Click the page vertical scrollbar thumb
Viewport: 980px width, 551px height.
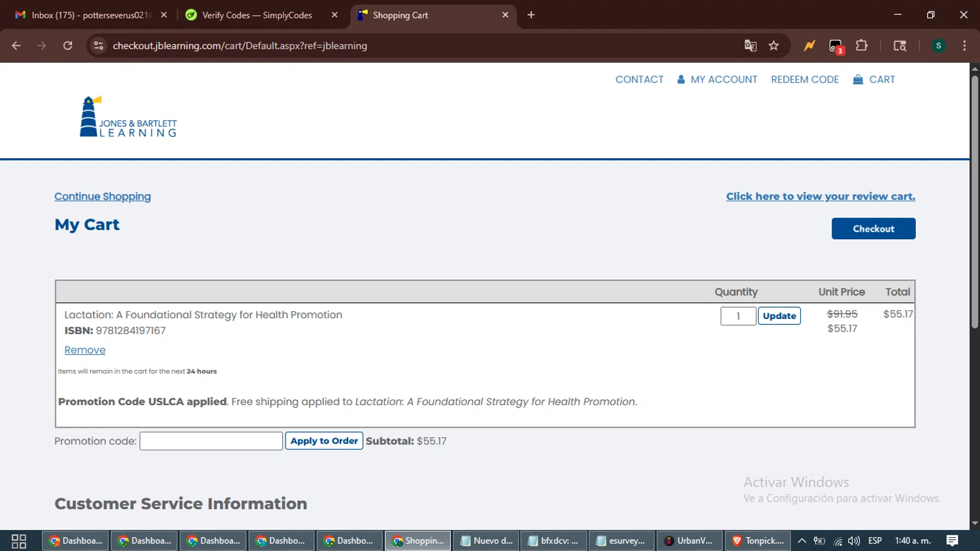(x=975, y=201)
